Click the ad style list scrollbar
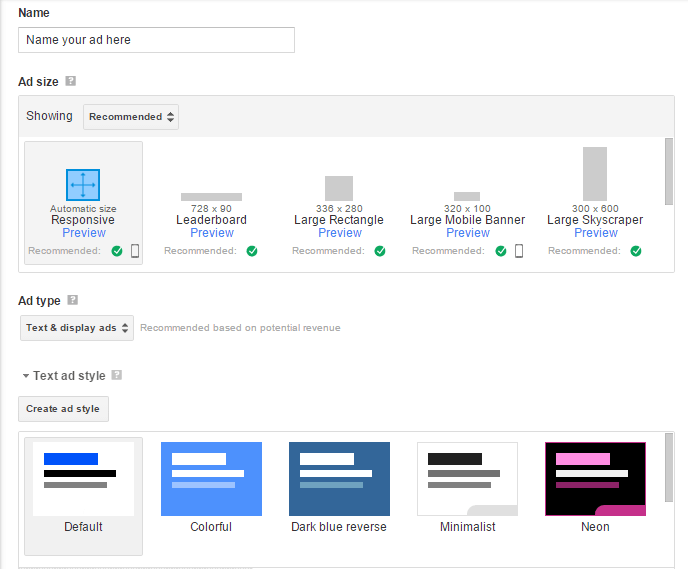 pos(669,467)
